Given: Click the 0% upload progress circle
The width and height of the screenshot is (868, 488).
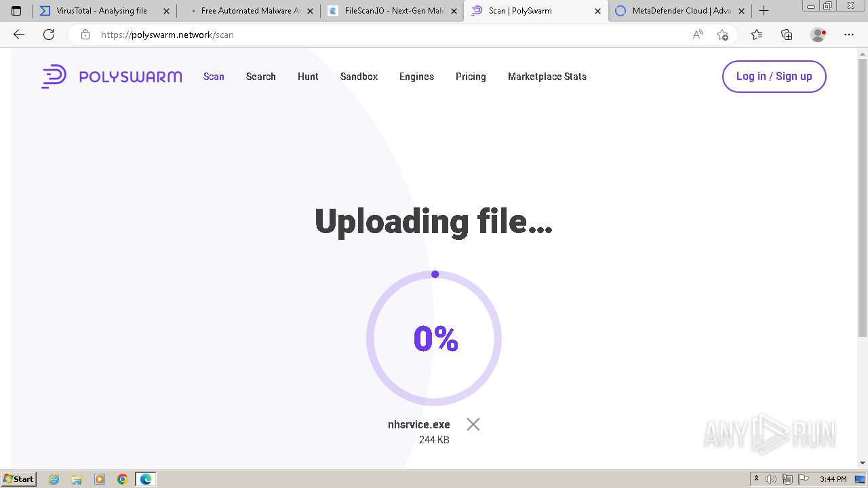Looking at the screenshot, I should (x=434, y=338).
